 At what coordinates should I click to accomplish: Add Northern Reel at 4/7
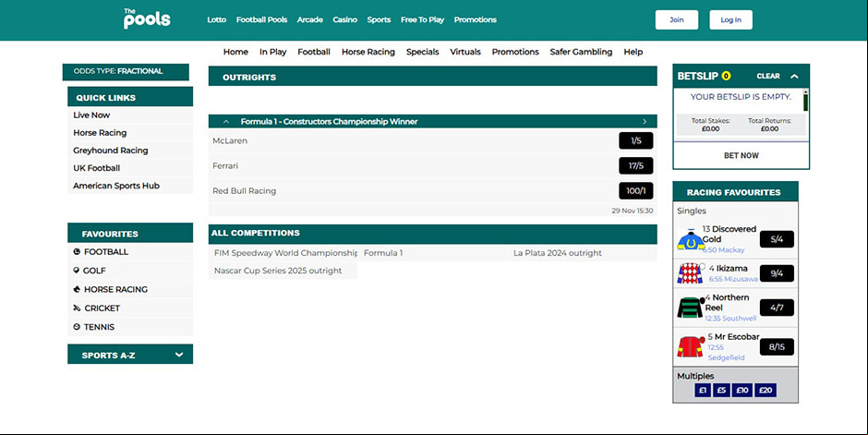[777, 308]
